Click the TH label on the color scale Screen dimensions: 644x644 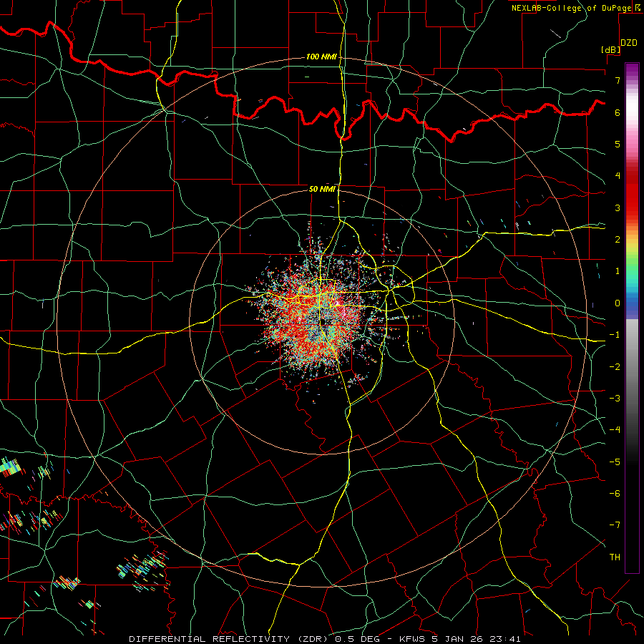tap(615, 557)
